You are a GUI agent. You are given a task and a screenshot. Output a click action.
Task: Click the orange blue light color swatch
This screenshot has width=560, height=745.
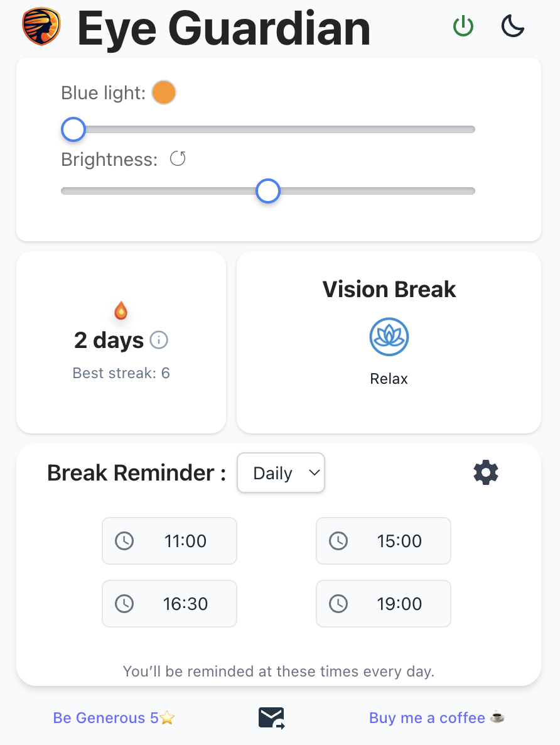point(164,93)
